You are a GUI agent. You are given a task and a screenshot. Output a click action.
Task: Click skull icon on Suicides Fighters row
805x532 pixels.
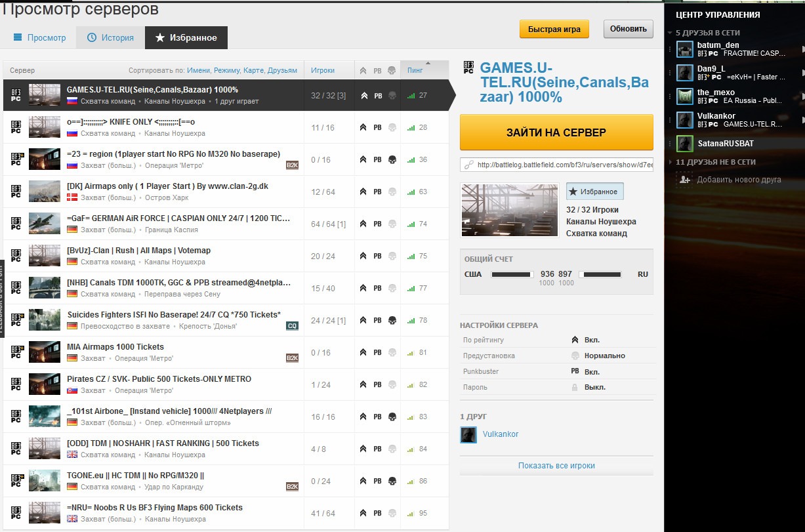point(392,320)
